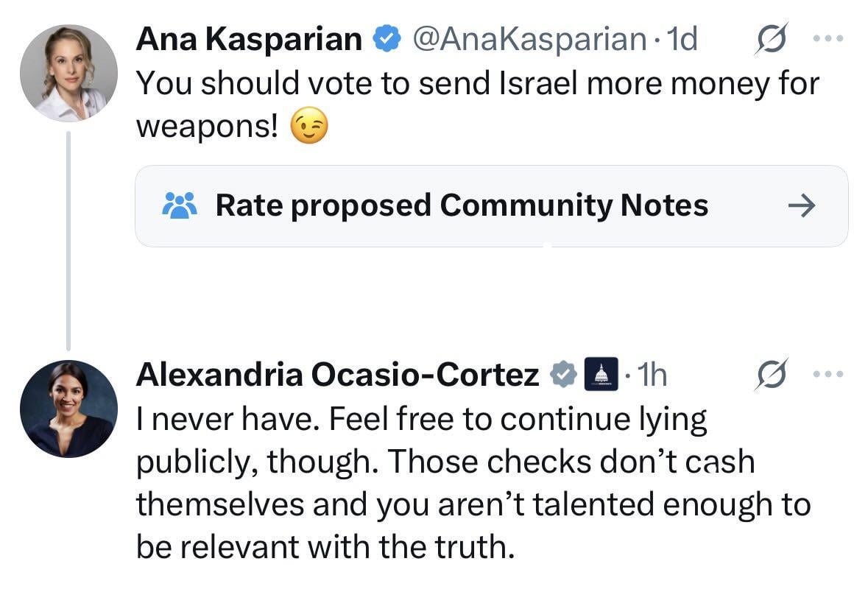
Task: Open the tweet reading "You should vote to send Israel"
Action: [477, 84]
